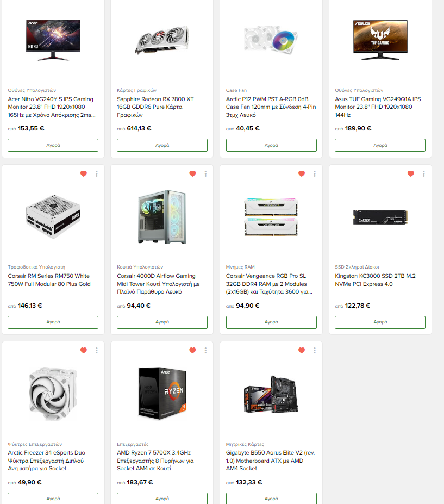This screenshot has height=504, width=444.
Task: Click heart icon on AMD Ryzen 7 5700X
Action: click(192, 350)
